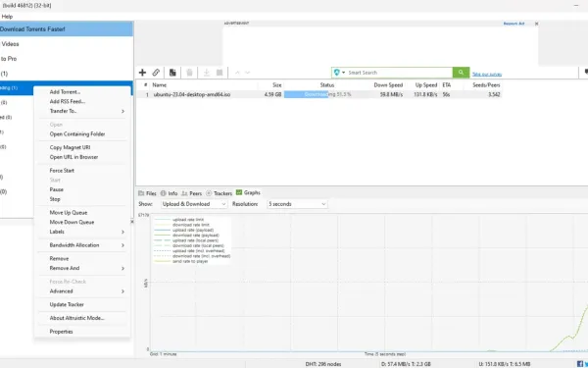Screen dimensions: 588x368
Task: Click the shield icon in Smart Search
Action: pyautogui.click(x=336, y=73)
